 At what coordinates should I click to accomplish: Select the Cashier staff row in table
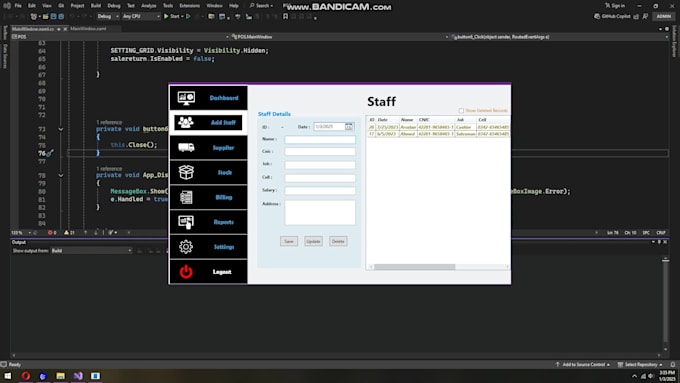pyautogui.click(x=438, y=127)
